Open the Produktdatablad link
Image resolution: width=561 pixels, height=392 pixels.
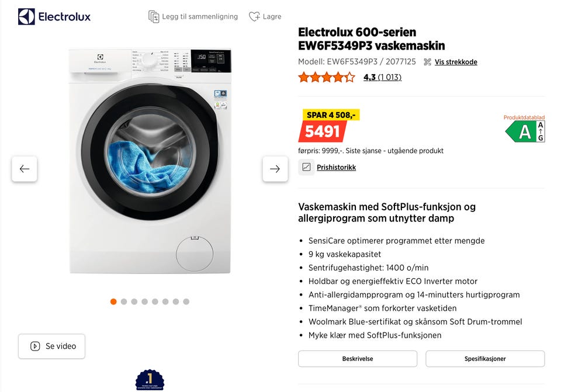point(524,117)
